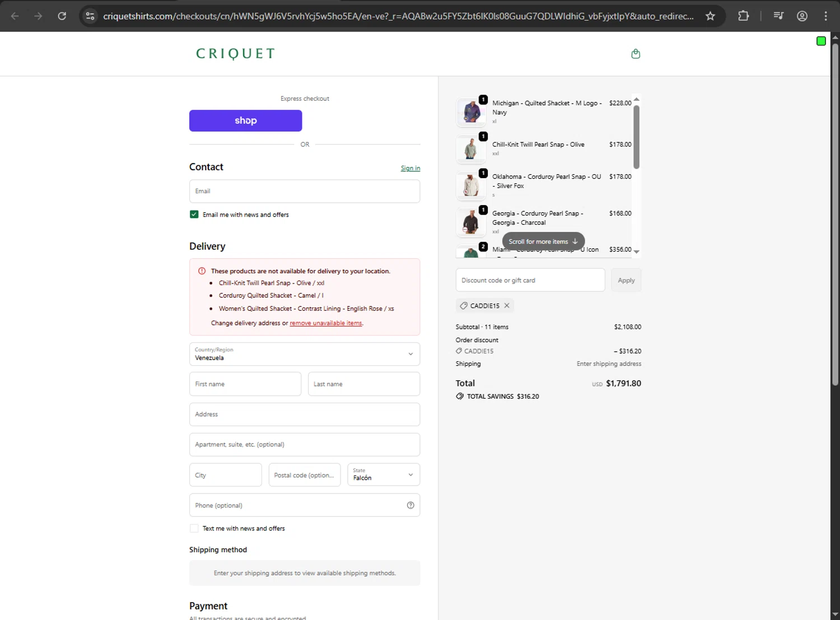This screenshot has width=840, height=620.
Task: Pay with Shop express checkout button
Action: [x=245, y=120]
